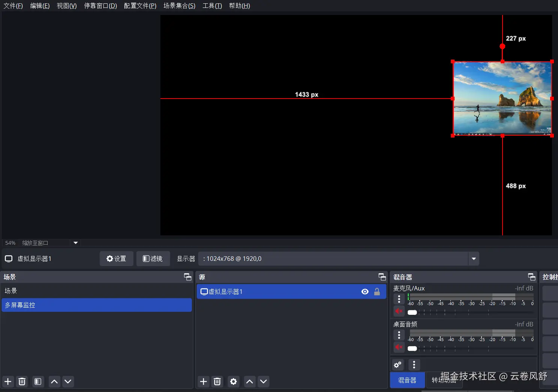The height and width of the screenshot is (392, 558).
Task: Toggle visibility eye of 虚拟显示器1 source
Action: (365, 292)
